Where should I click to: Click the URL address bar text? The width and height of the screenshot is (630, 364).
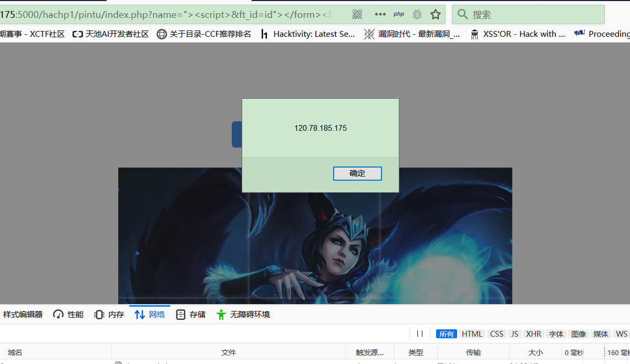(168, 15)
